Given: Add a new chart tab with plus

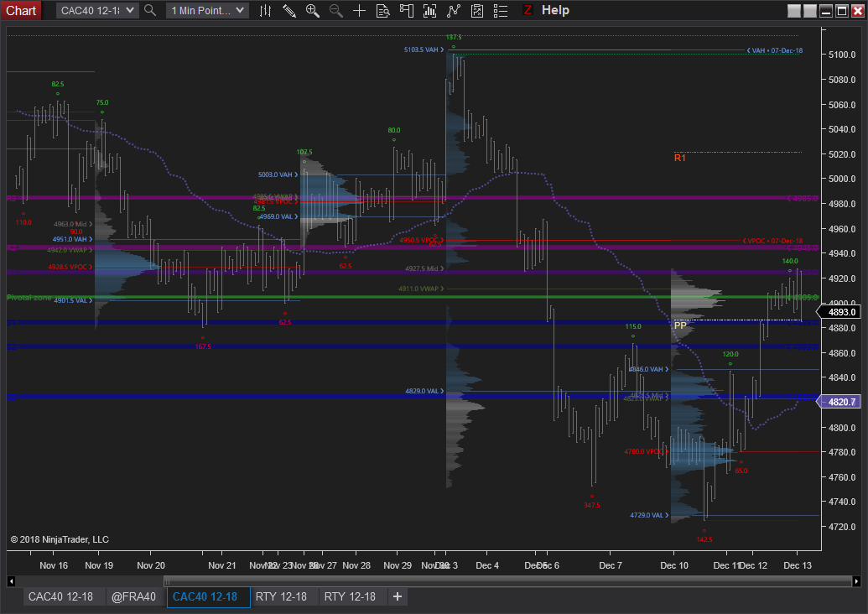Looking at the screenshot, I should point(397,596).
